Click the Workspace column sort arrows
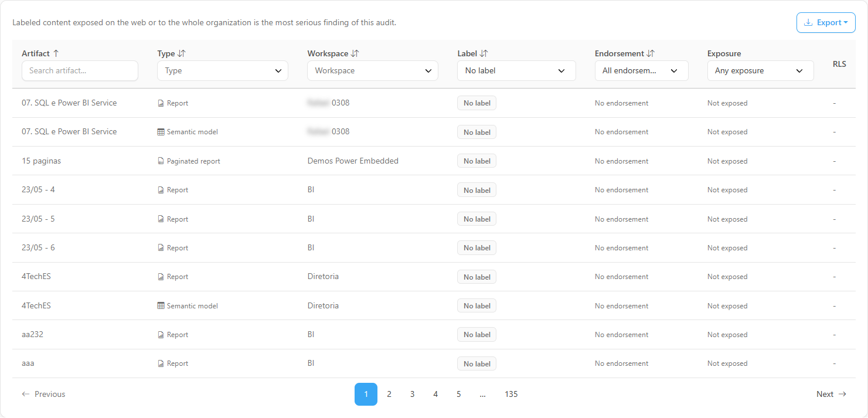This screenshot has width=868, height=418. [x=355, y=53]
